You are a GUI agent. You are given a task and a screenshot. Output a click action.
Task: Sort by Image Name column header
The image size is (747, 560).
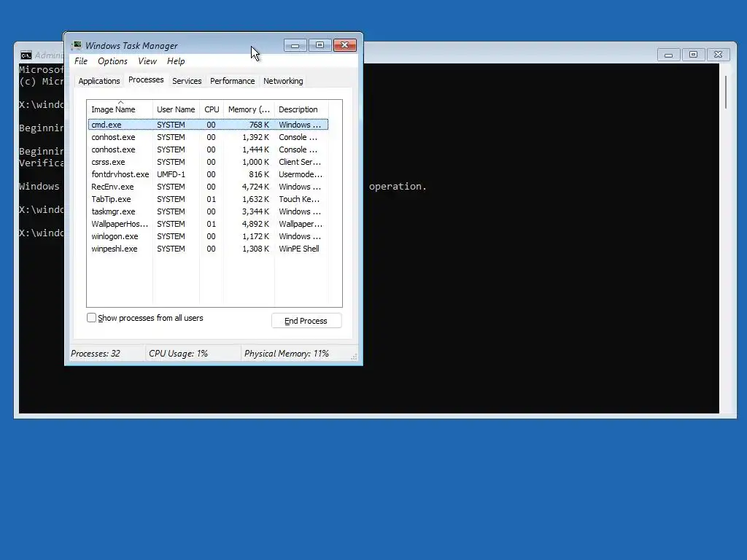point(120,109)
